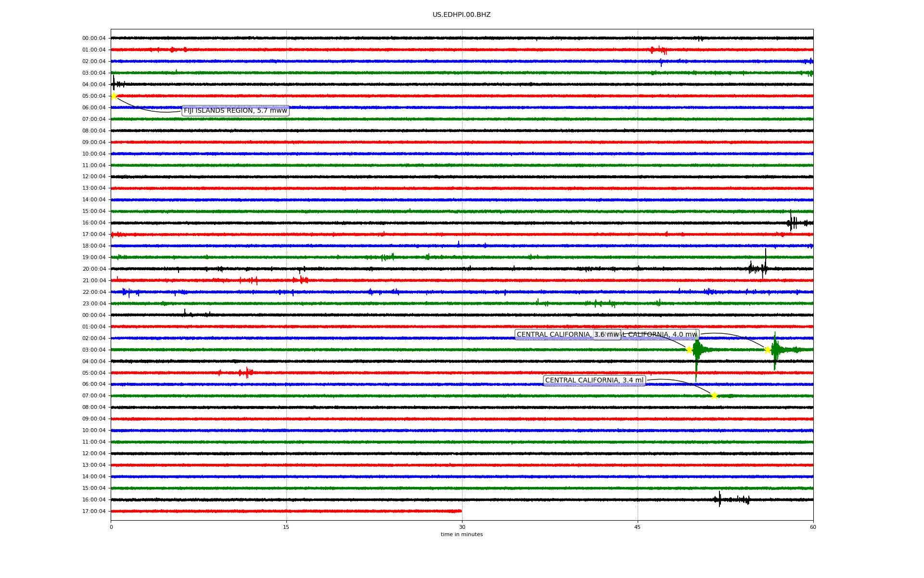Click the star for the Central California 3.6 event
Image resolution: width=924 pixels, height=578 pixels.
coord(689,350)
